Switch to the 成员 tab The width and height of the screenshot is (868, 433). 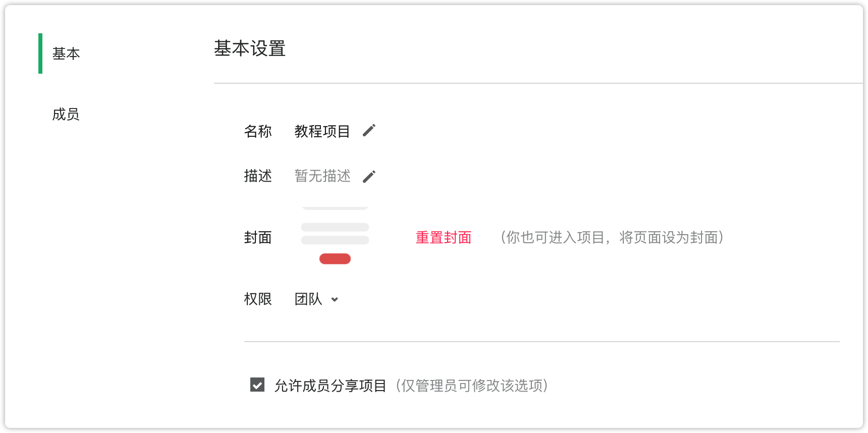coord(66,114)
